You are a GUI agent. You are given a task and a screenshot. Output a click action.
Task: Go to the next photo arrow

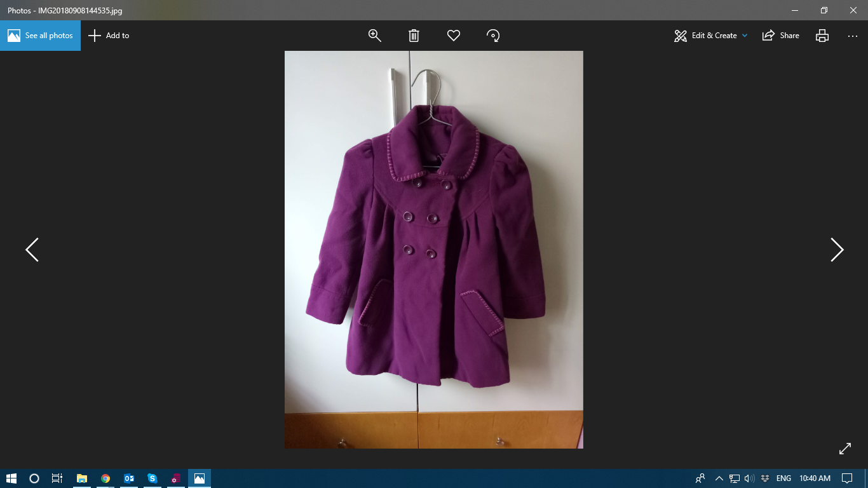tap(837, 250)
